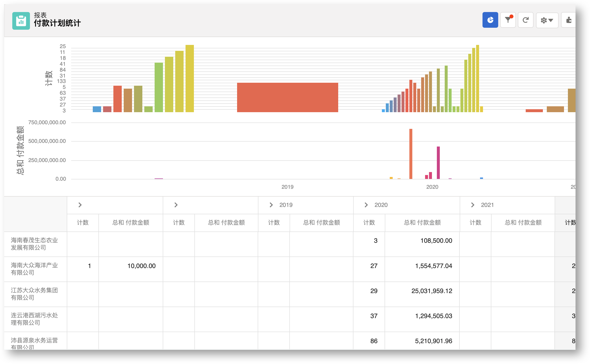
Task: Expand the 2019 column group
Action: point(271,205)
